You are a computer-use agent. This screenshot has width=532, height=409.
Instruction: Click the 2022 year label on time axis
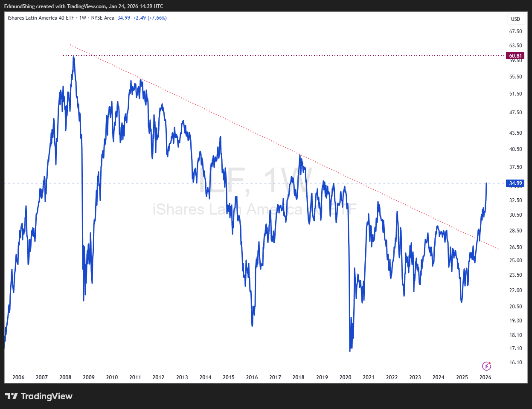tap(392, 377)
